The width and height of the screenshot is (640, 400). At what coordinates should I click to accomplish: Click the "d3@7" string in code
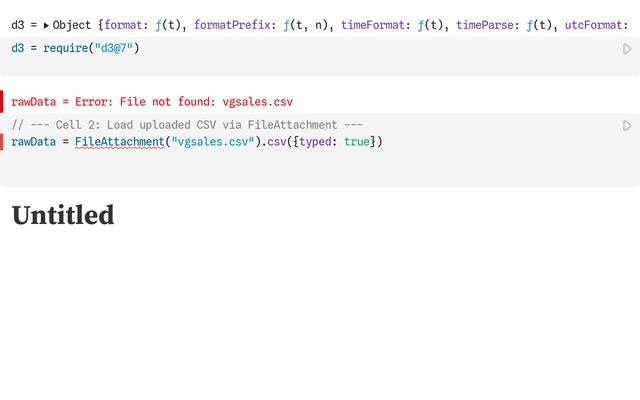point(111,48)
